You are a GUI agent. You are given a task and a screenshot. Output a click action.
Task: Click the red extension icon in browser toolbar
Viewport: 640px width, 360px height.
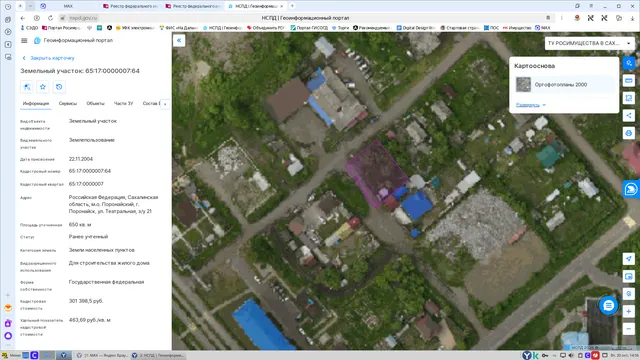pos(577,18)
